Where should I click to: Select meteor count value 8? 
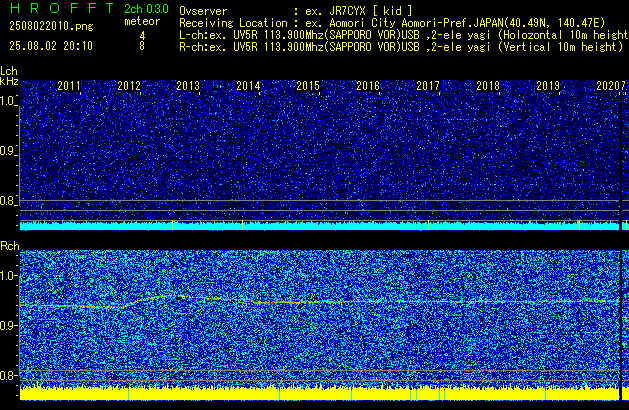(142, 46)
